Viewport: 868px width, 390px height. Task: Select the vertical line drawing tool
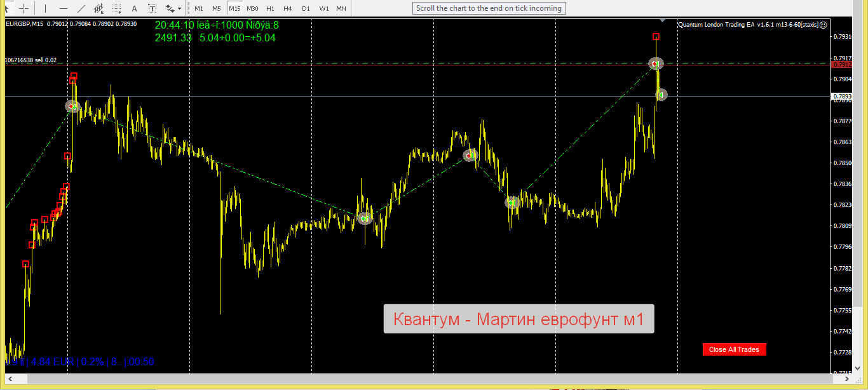(x=45, y=8)
